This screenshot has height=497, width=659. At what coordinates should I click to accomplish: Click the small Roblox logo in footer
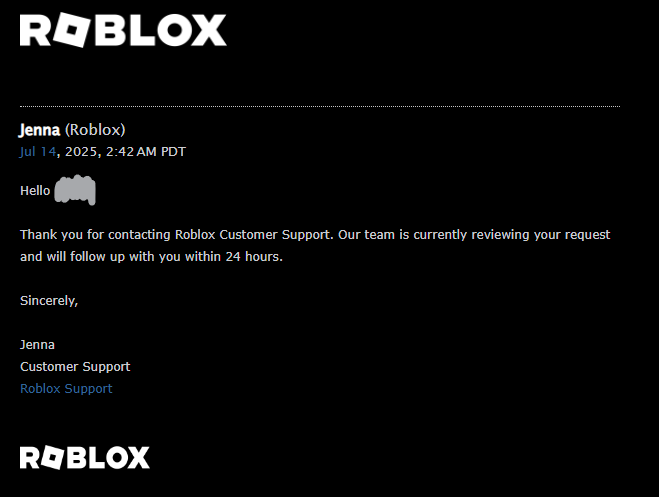[84, 458]
